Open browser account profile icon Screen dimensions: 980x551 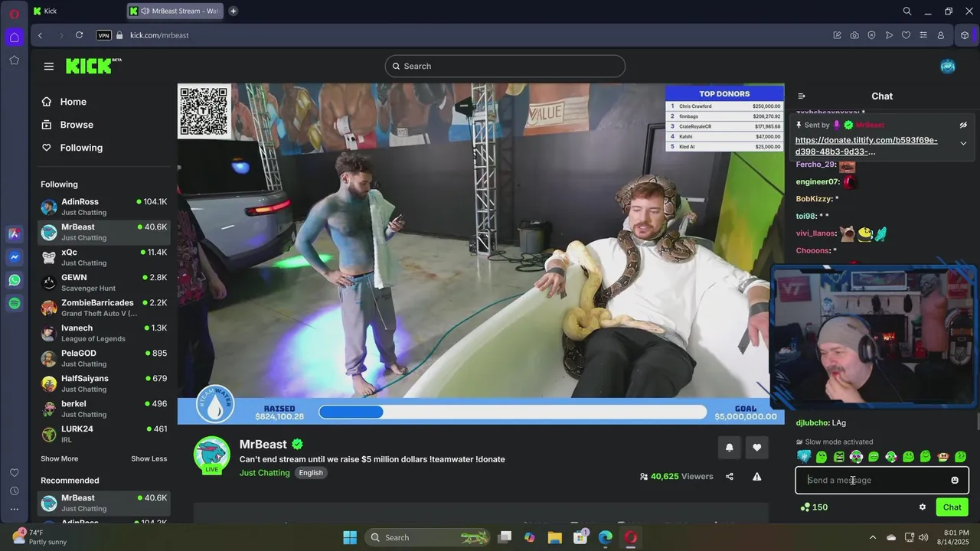tap(941, 35)
